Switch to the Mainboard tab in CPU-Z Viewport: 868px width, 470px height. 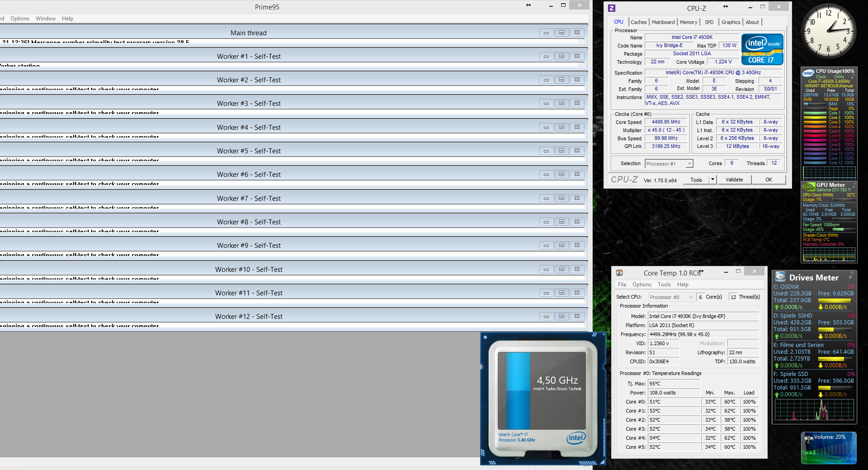663,22
